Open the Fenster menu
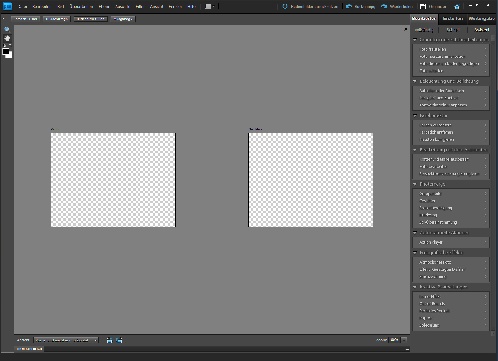The width and height of the screenshot is (498, 361). [175, 6]
